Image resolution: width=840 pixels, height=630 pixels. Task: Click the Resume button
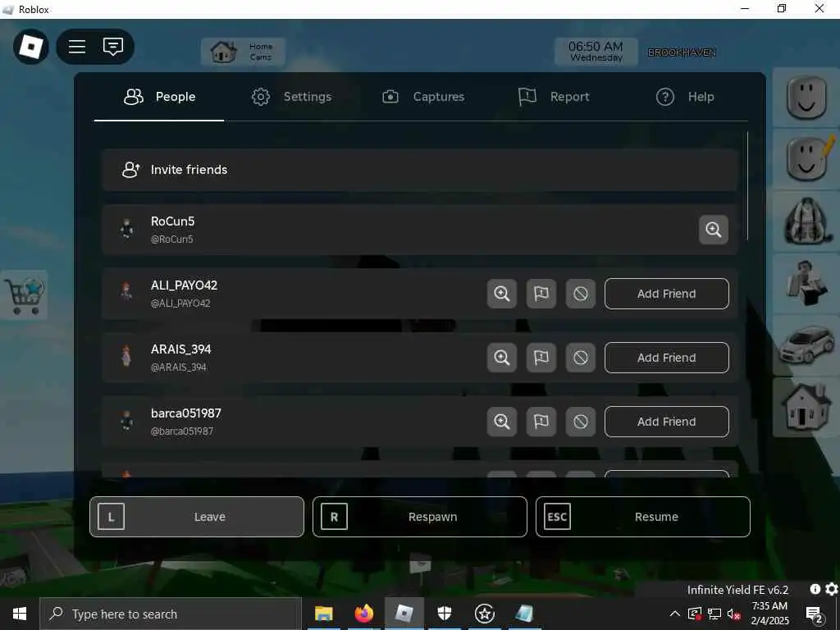(643, 517)
